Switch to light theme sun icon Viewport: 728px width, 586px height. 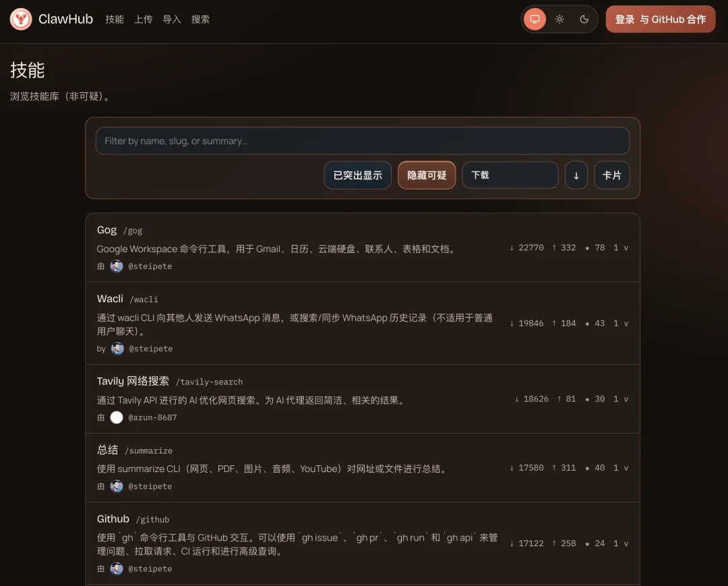[x=559, y=19]
